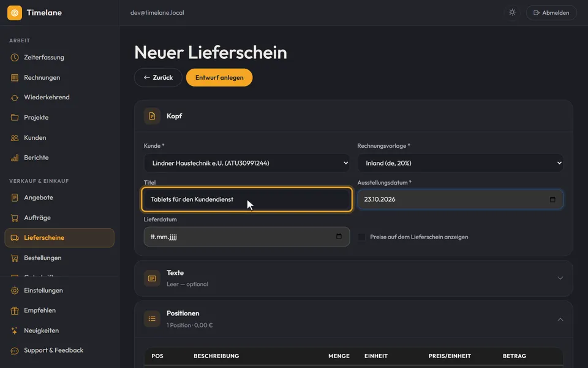This screenshot has width=588, height=368.
Task: Collapse the Positionen section chevron
Action: click(560, 319)
